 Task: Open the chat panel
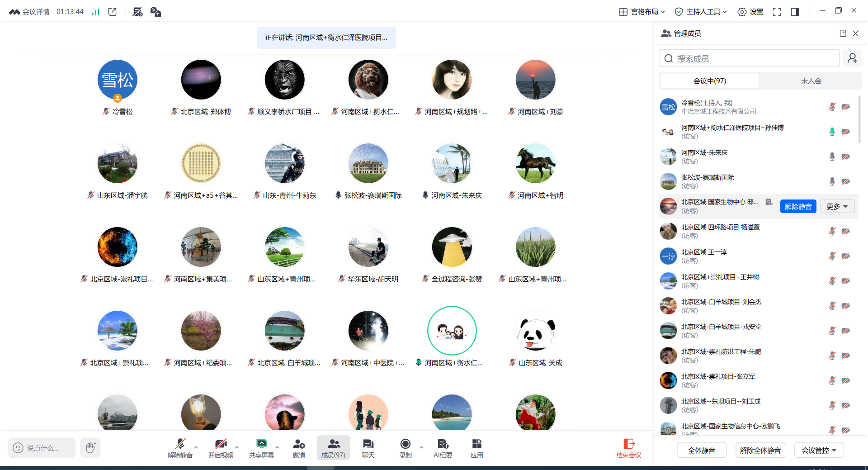(x=368, y=448)
